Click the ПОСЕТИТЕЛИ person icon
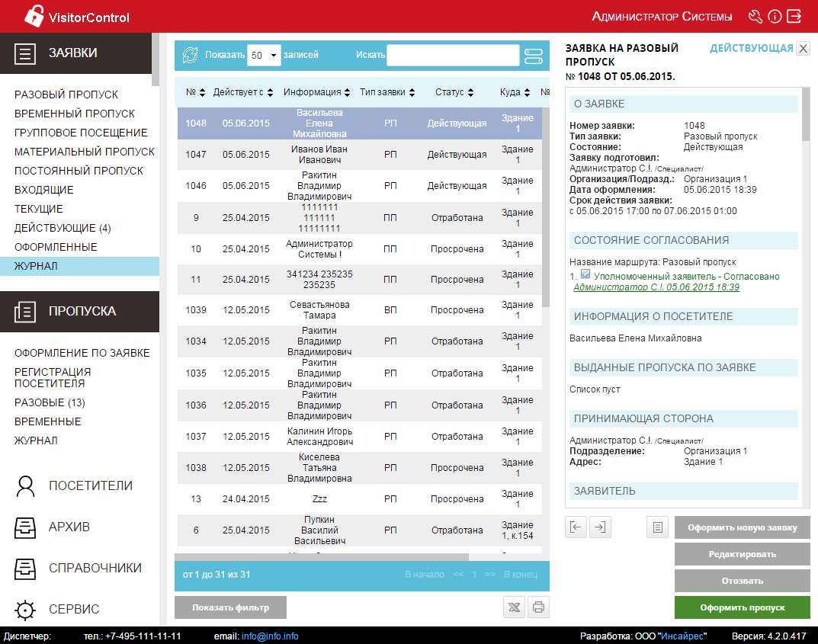 click(25, 486)
